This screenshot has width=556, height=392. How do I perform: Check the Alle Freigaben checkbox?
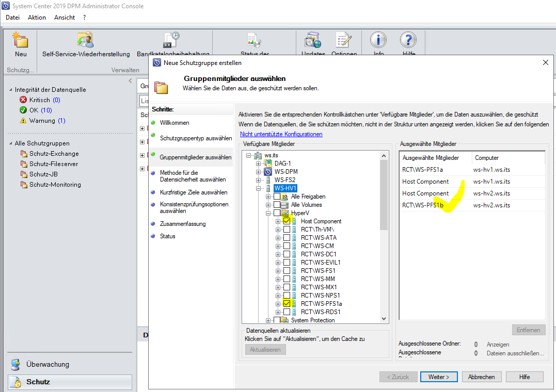coord(277,196)
